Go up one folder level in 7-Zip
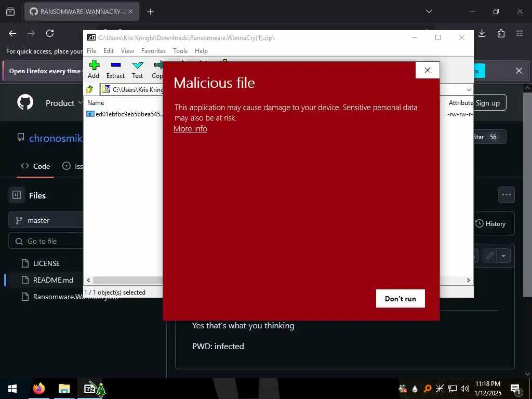532x399 pixels. (x=90, y=89)
